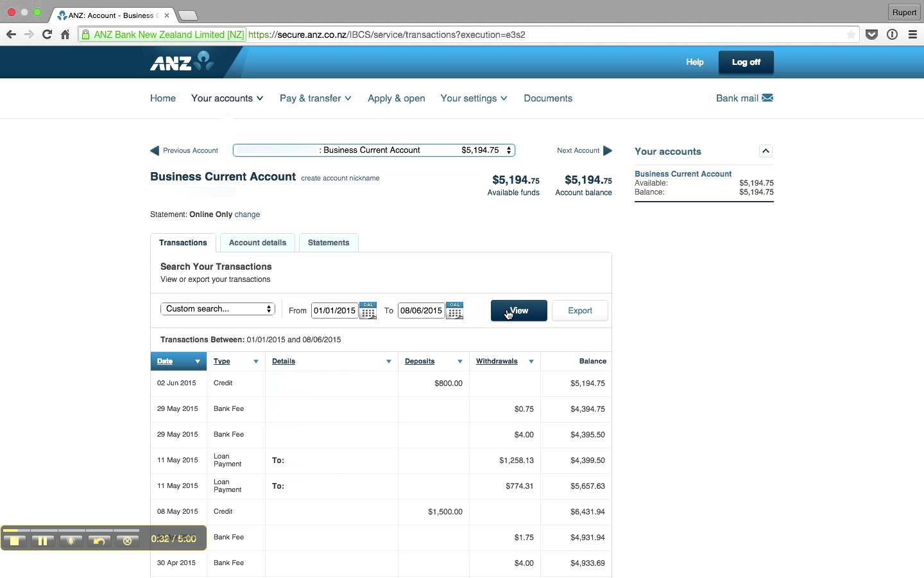Open the Withdrawals column filter dropdown

531,362
